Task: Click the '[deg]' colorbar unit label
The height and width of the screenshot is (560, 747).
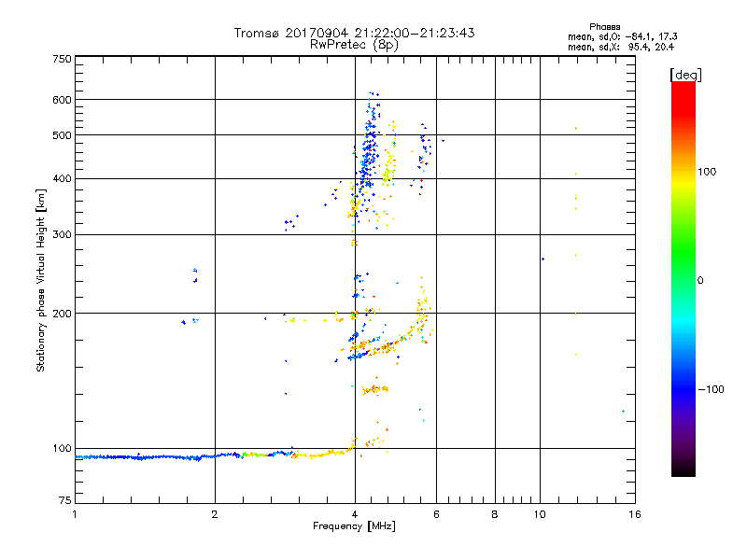Action: coord(685,75)
